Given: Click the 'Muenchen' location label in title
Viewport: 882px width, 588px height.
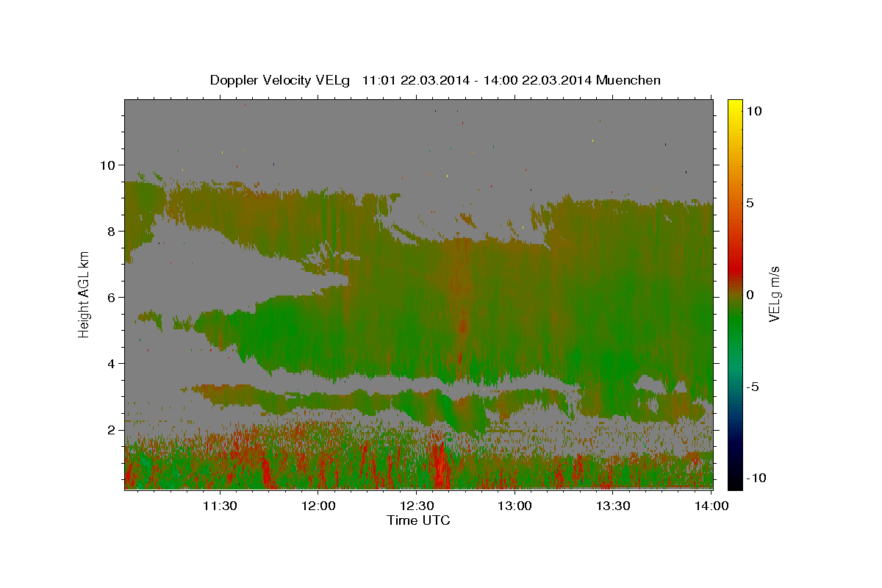Looking at the screenshot, I should [x=628, y=80].
